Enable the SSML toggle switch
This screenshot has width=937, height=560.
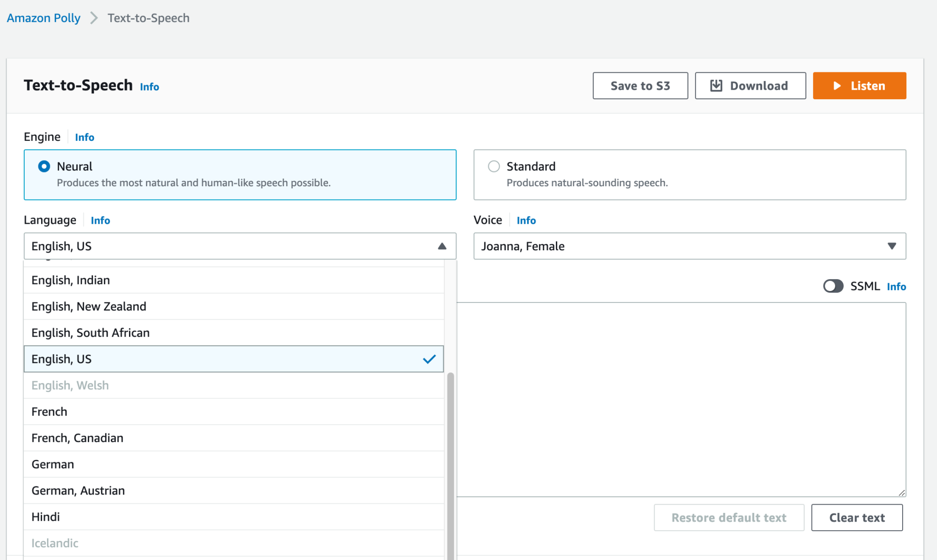[x=833, y=286]
